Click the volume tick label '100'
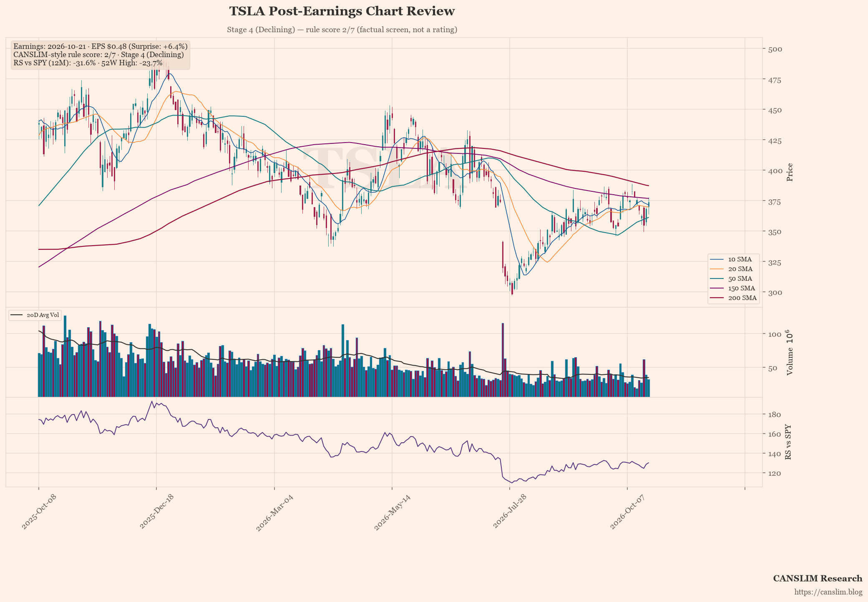 click(775, 334)
